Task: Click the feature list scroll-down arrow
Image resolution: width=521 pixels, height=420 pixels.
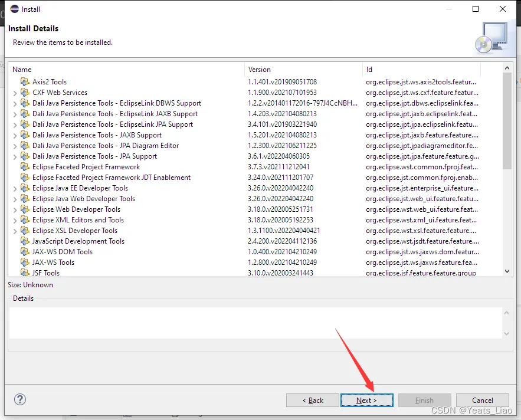Action: [x=507, y=271]
